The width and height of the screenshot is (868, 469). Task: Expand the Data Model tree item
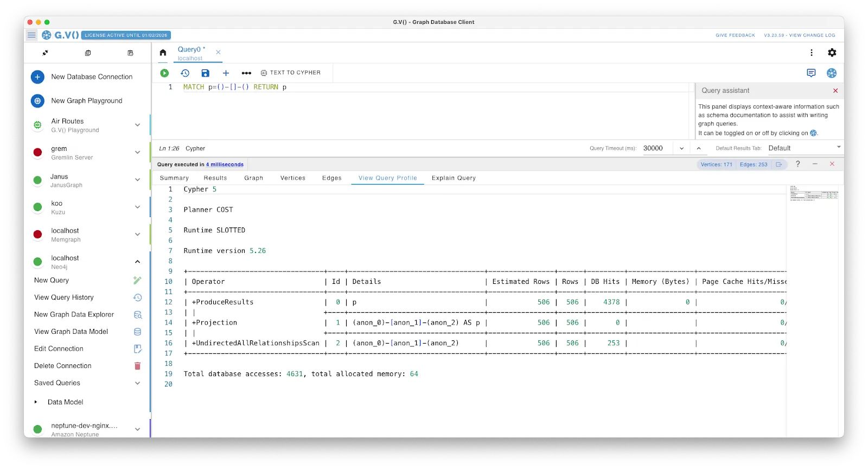(x=36, y=402)
